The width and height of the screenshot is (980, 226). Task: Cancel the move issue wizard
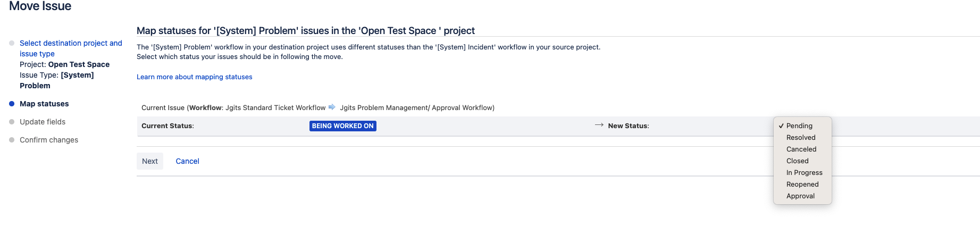[187, 161]
